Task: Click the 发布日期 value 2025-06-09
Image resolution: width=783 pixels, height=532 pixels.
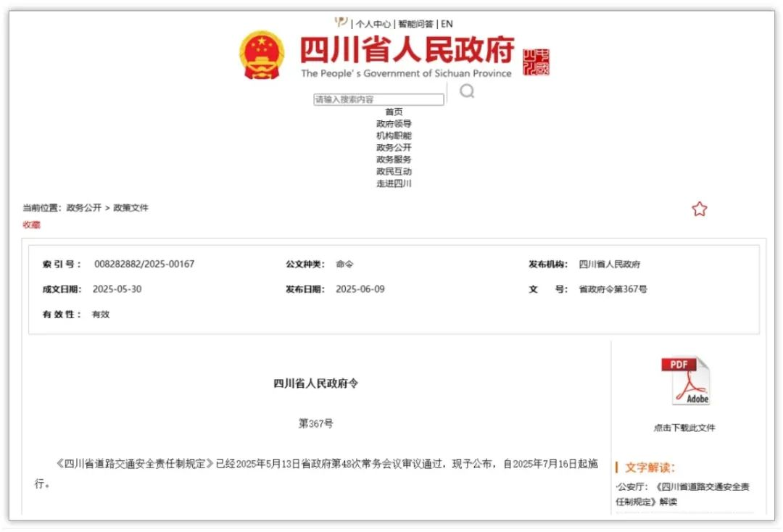Action: (x=360, y=289)
